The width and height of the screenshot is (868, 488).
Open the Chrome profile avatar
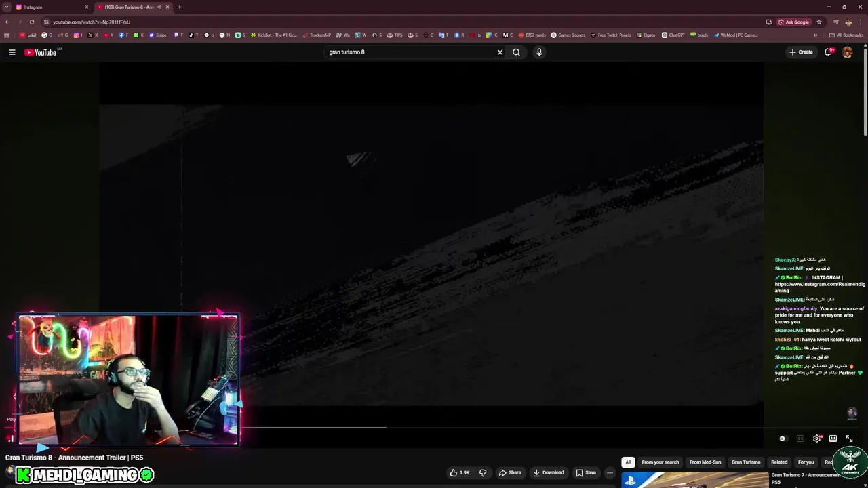pyautogui.click(x=848, y=22)
